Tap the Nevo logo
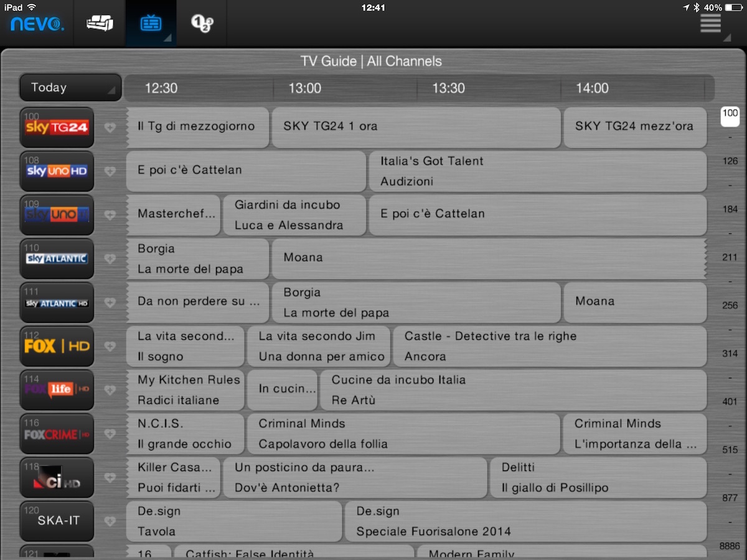Viewport: 747px width, 560px height. [x=37, y=24]
